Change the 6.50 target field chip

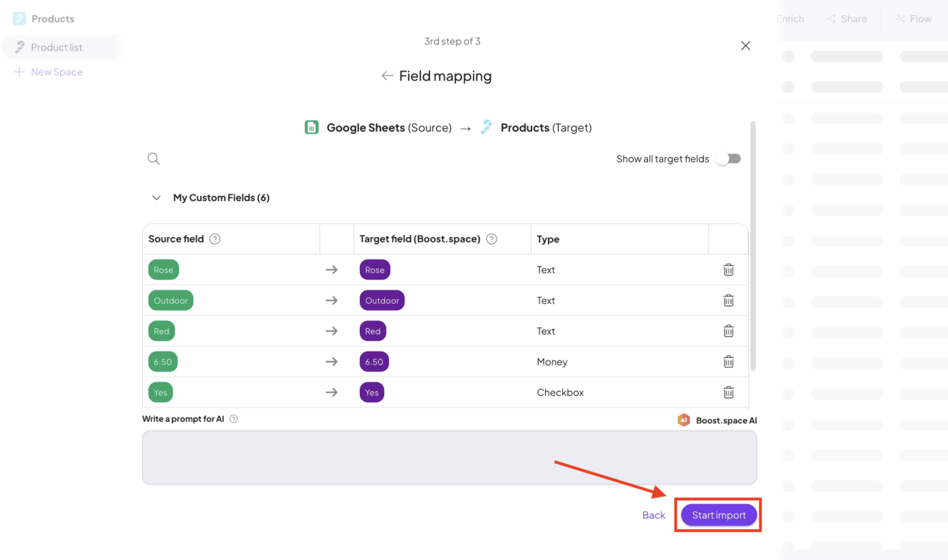coord(374,362)
